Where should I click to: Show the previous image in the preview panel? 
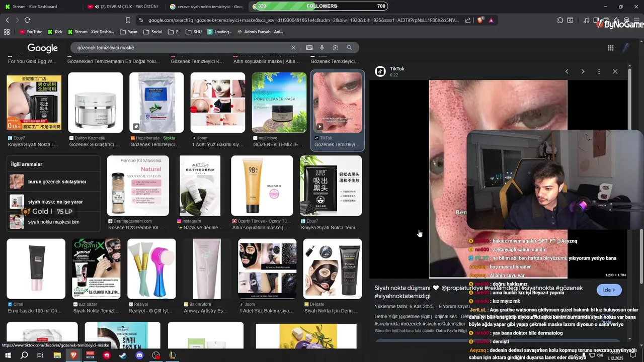click(x=567, y=71)
